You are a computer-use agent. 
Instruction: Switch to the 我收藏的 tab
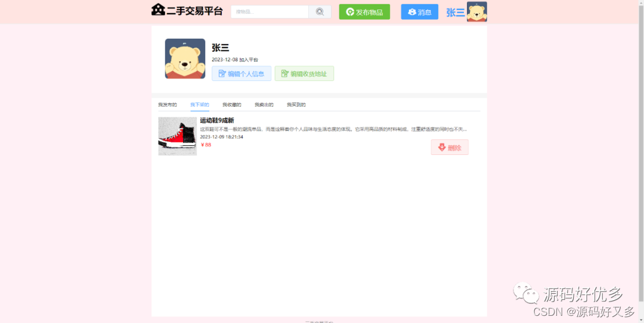click(231, 105)
